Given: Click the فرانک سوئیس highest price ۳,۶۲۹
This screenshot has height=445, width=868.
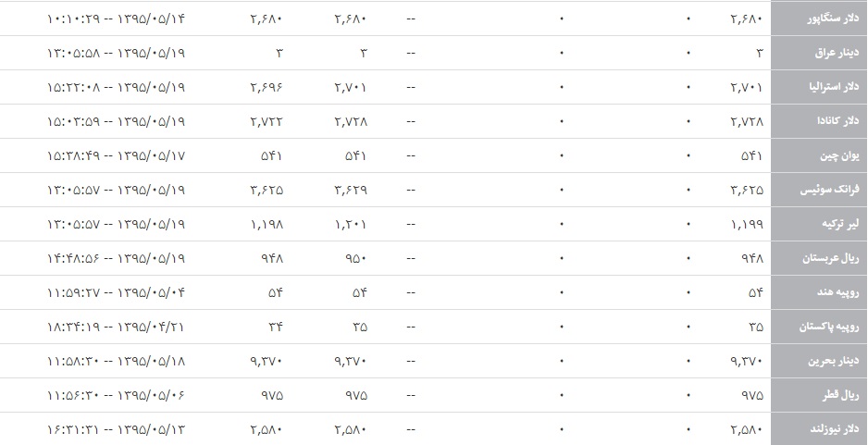Looking at the screenshot, I should [351, 190].
